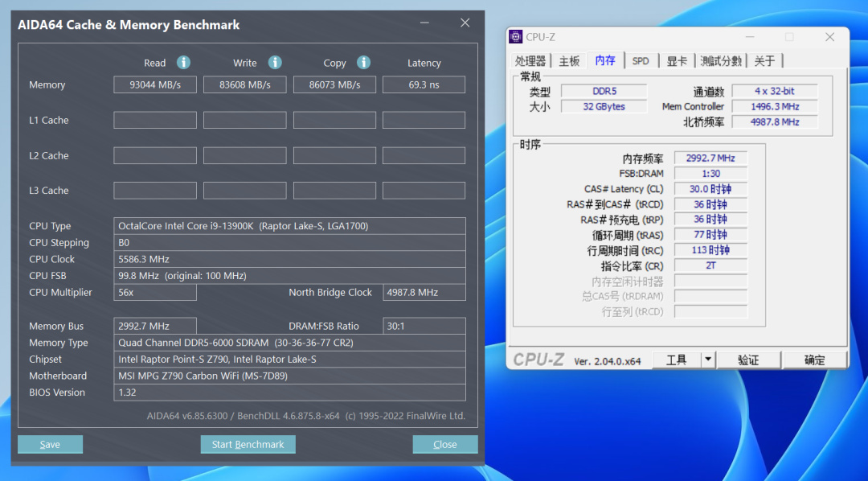The height and width of the screenshot is (481, 868).
Task: Click the tRCD value 36 时钟
Action: point(710,204)
